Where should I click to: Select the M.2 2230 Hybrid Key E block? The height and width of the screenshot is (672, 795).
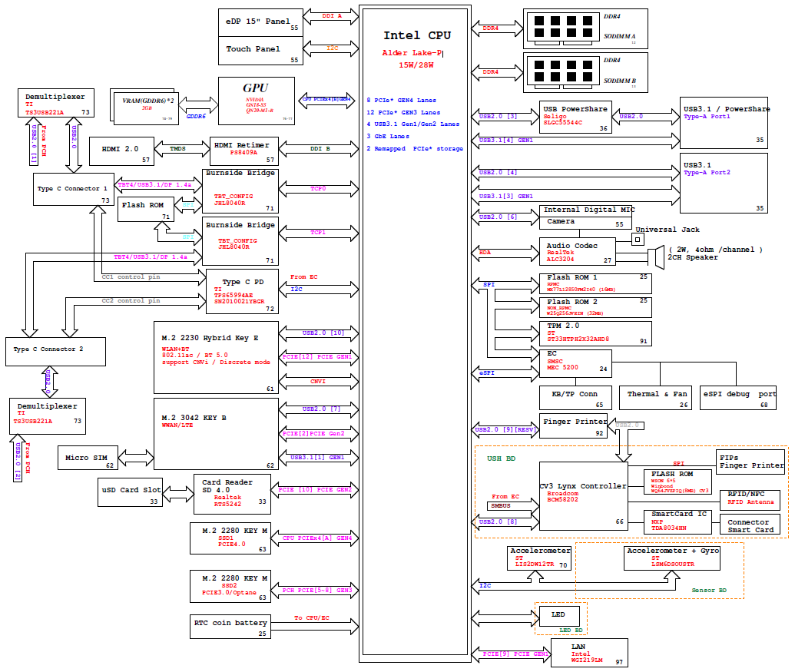[216, 357]
